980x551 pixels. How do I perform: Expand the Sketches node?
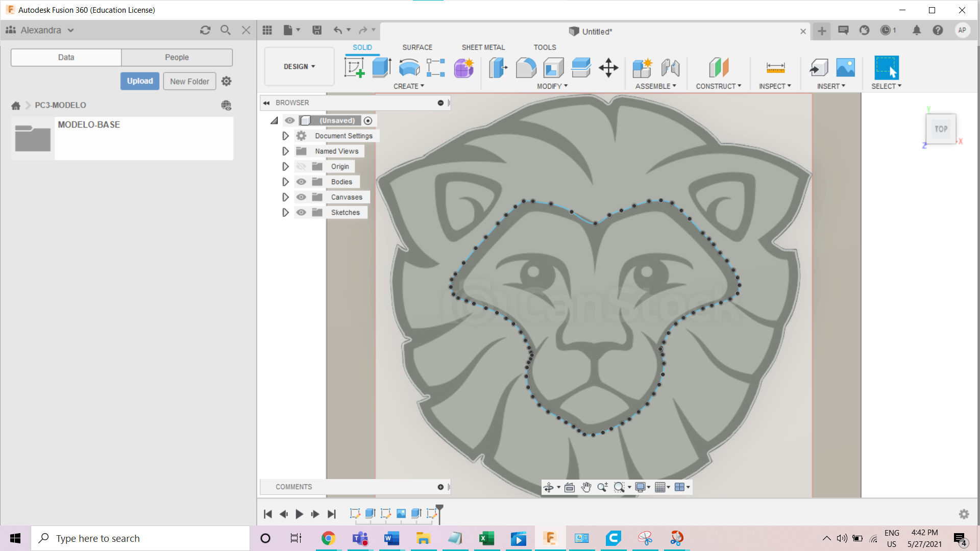coord(285,212)
